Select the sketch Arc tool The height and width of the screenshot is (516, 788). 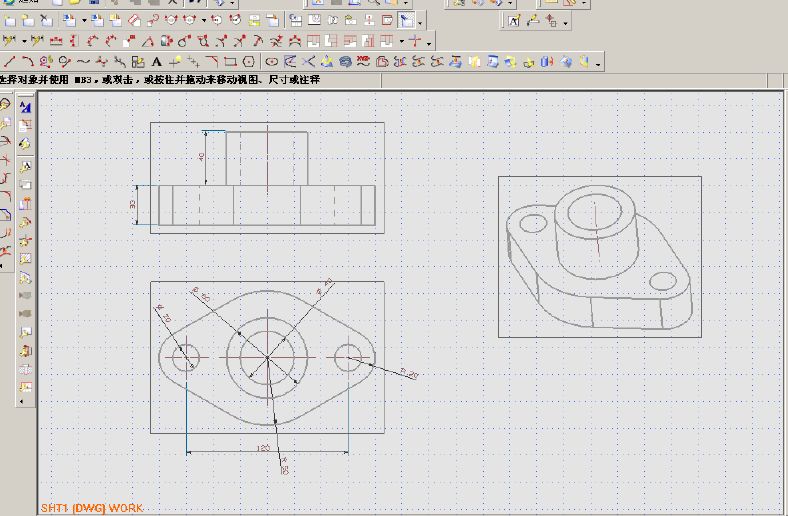[28, 62]
